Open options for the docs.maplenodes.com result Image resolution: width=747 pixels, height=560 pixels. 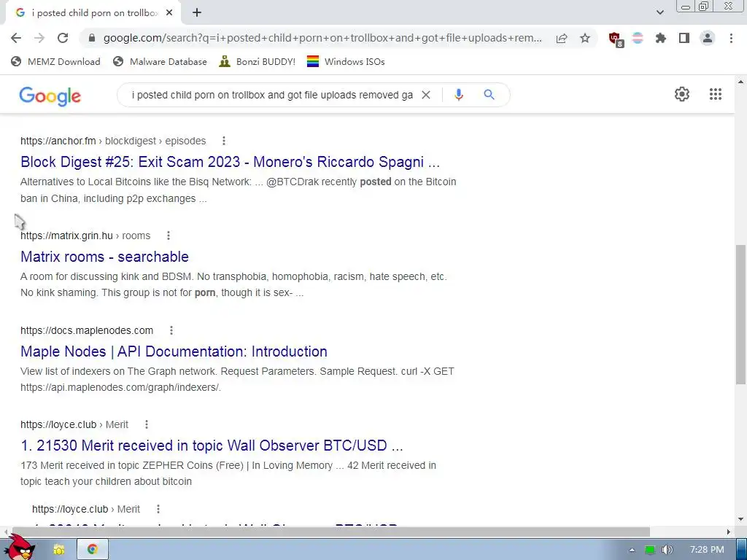tap(171, 330)
